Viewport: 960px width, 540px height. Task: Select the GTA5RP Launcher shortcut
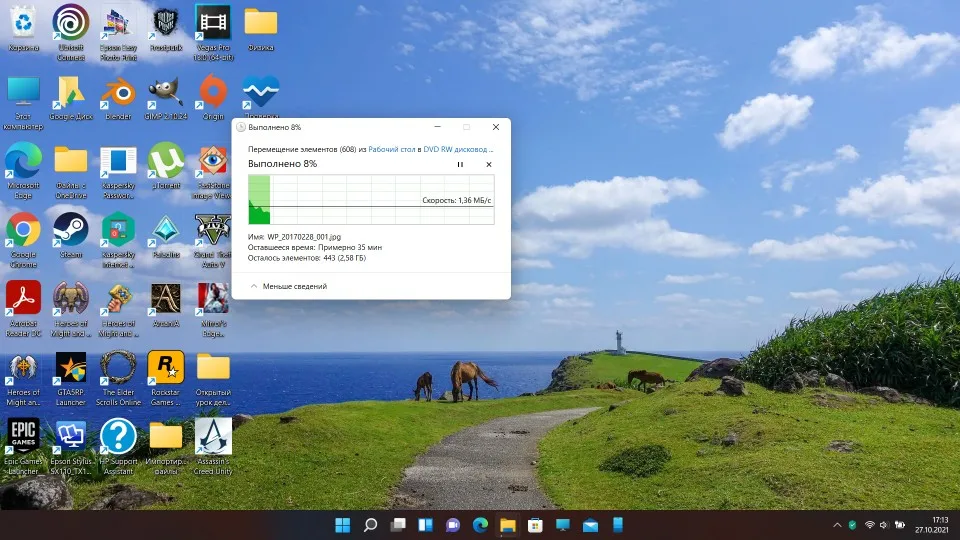pos(70,378)
